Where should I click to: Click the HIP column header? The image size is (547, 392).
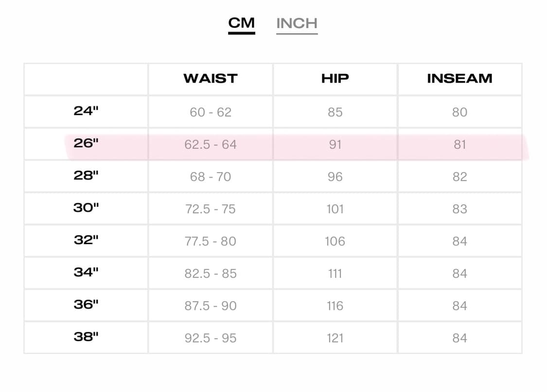pos(335,78)
